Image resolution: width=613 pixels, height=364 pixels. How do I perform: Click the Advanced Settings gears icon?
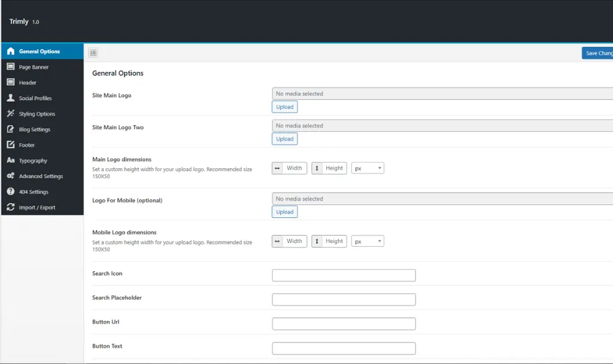click(10, 176)
